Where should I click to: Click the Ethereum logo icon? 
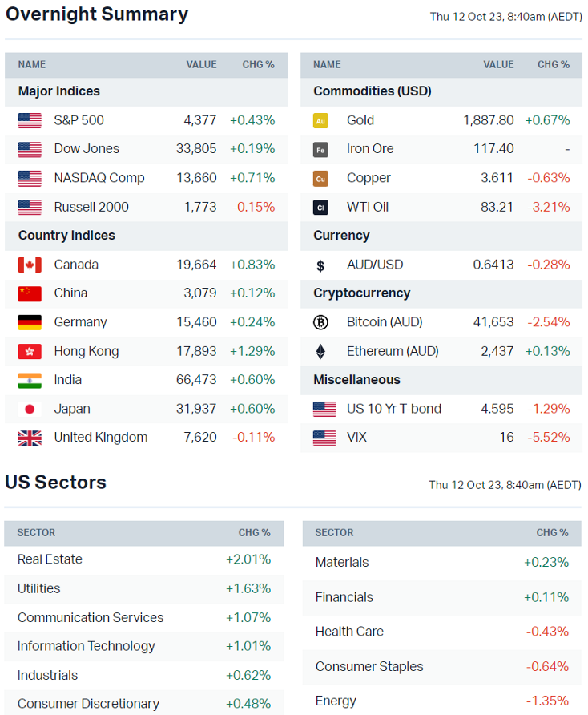coord(320,351)
